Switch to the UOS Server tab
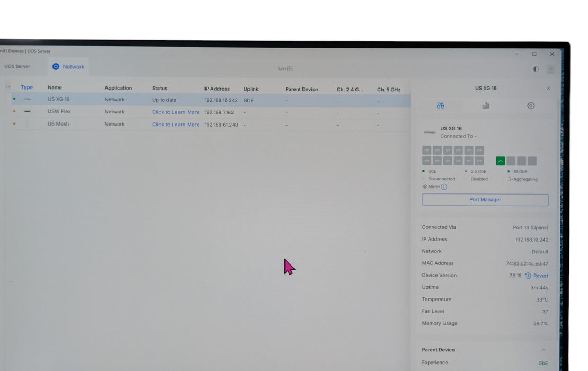588x371 pixels. point(17,66)
